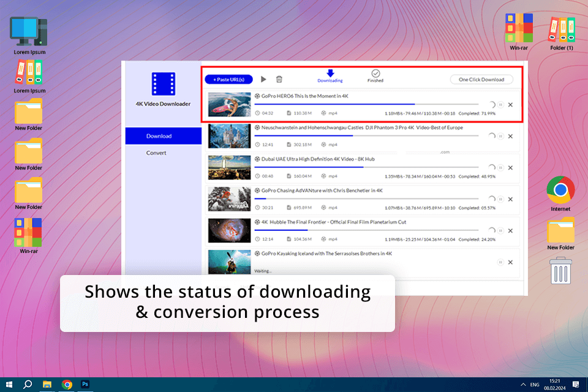Open Chrome from the taskbar
588x392 pixels.
coord(67,385)
